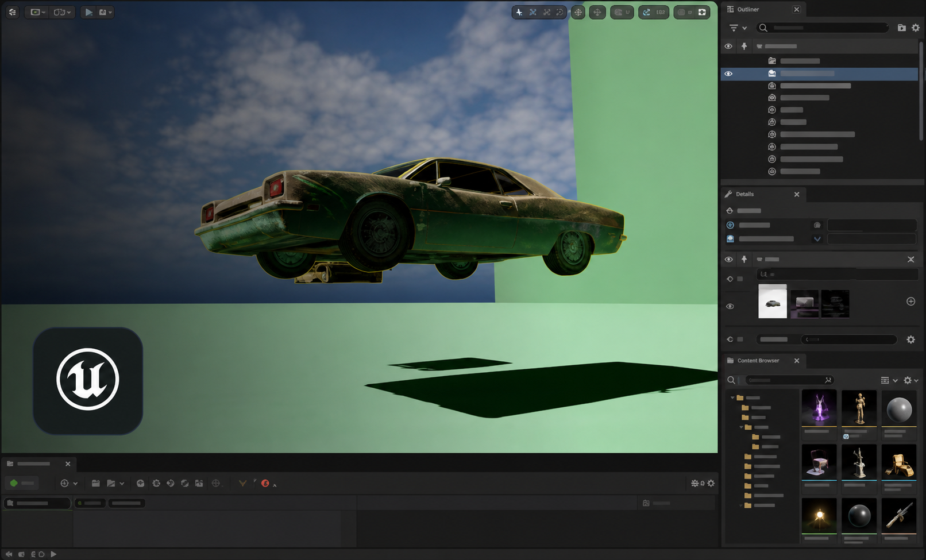Screen dimensions: 926x560
Task: Open the Outliner filter dropdown
Action: pyautogui.click(x=738, y=28)
